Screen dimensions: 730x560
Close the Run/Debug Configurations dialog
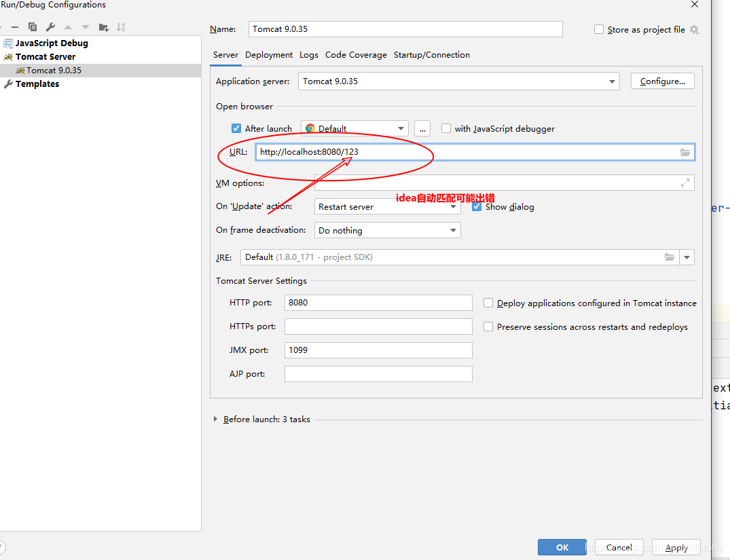[x=695, y=4]
